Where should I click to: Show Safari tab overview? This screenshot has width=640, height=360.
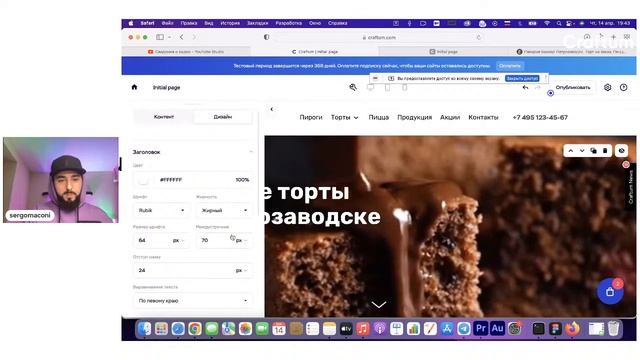[x=627, y=37]
